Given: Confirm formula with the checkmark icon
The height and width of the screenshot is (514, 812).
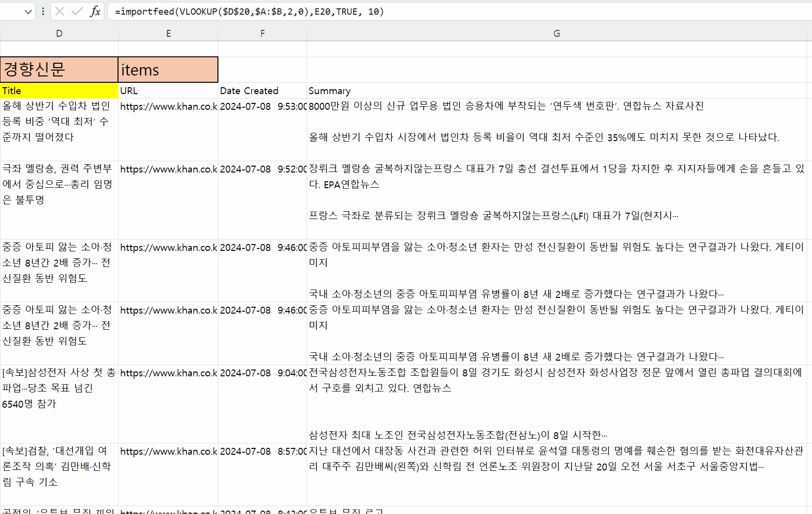Looking at the screenshot, I should 77,11.
